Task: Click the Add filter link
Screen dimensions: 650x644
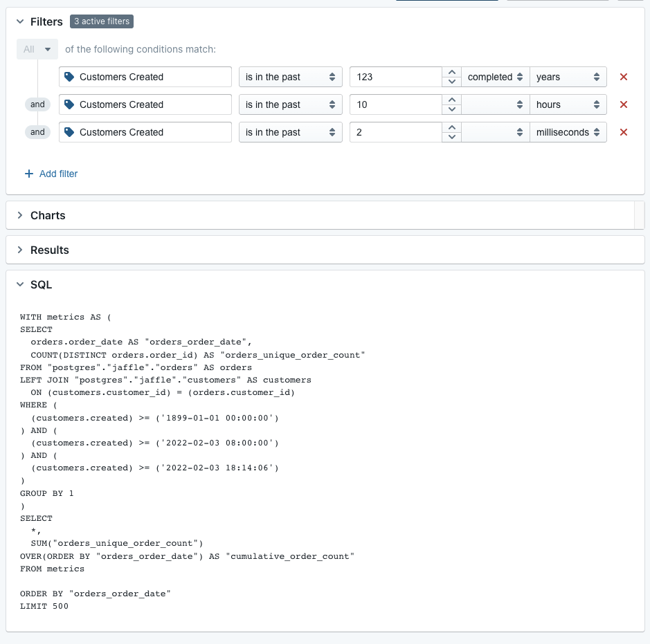Action: (x=59, y=174)
